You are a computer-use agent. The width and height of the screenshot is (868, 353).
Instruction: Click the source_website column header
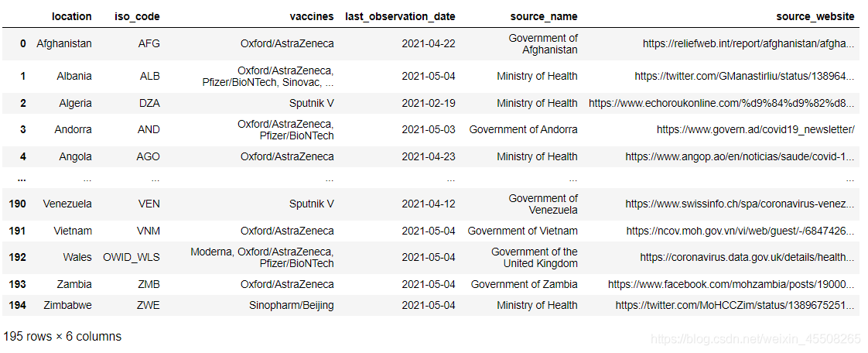click(815, 16)
